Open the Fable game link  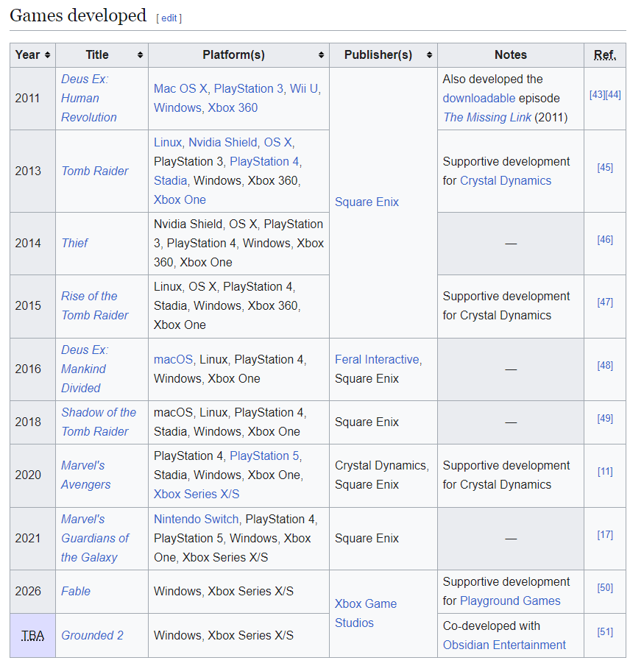pyautogui.click(x=76, y=591)
